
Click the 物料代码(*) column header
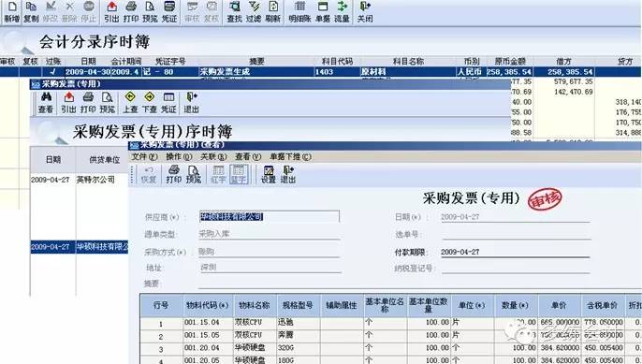(208, 305)
